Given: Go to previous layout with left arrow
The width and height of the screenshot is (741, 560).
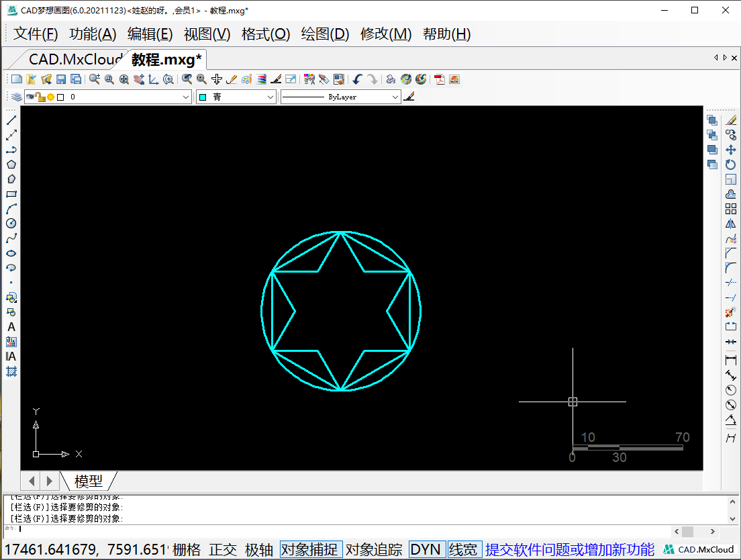Looking at the screenshot, I should [31, 481].
